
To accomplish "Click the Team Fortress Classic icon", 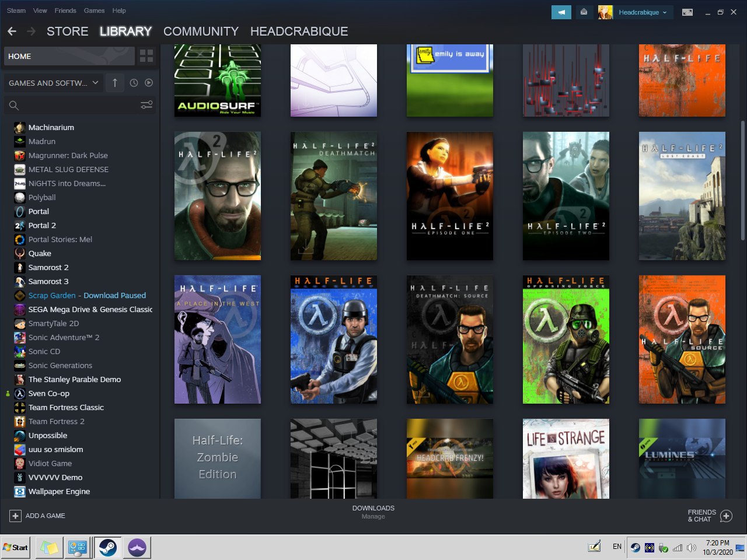I will click(x=20, y=407).
